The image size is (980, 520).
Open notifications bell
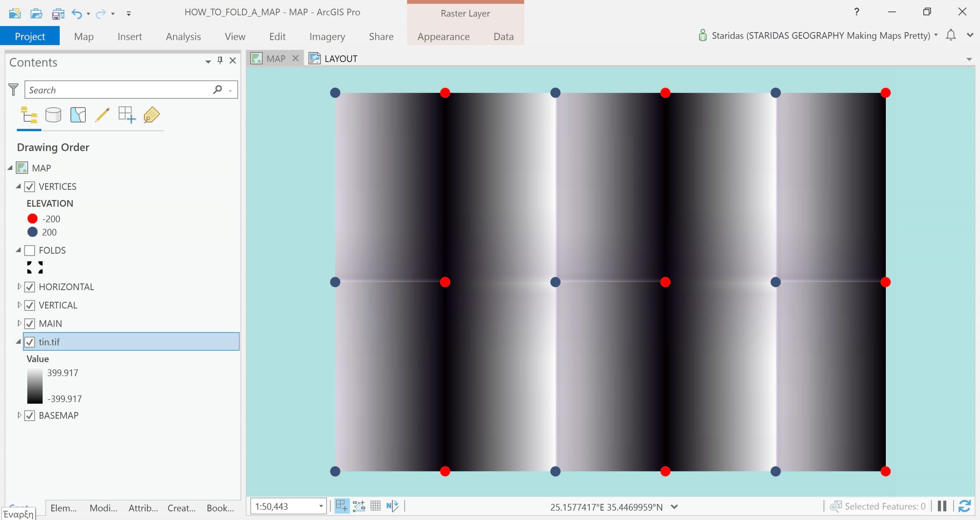coord(951,35)
